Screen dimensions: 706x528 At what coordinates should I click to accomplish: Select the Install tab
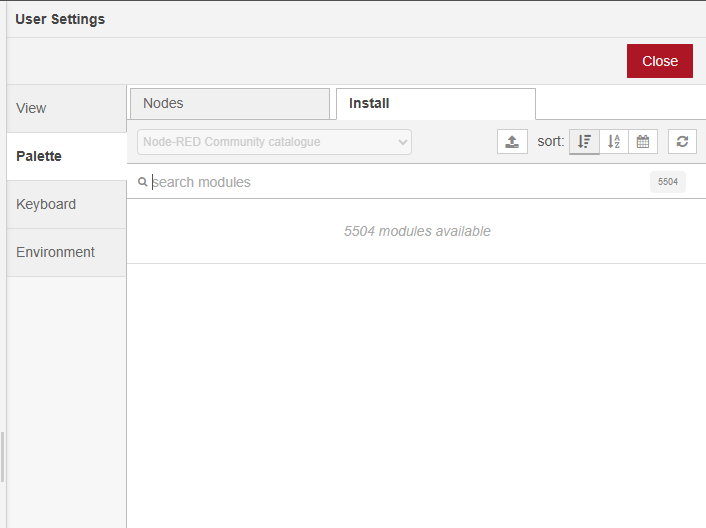[x=435, y=103]
